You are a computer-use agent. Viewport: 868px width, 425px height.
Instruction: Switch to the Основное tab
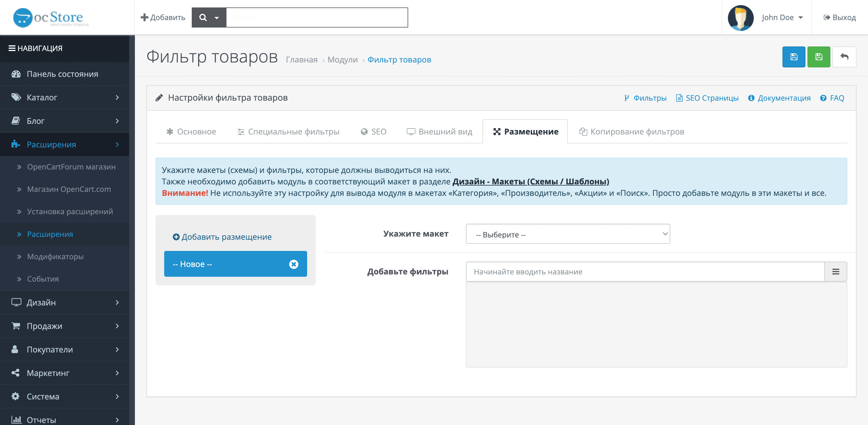pyautogui.click(x=191, y=132)
